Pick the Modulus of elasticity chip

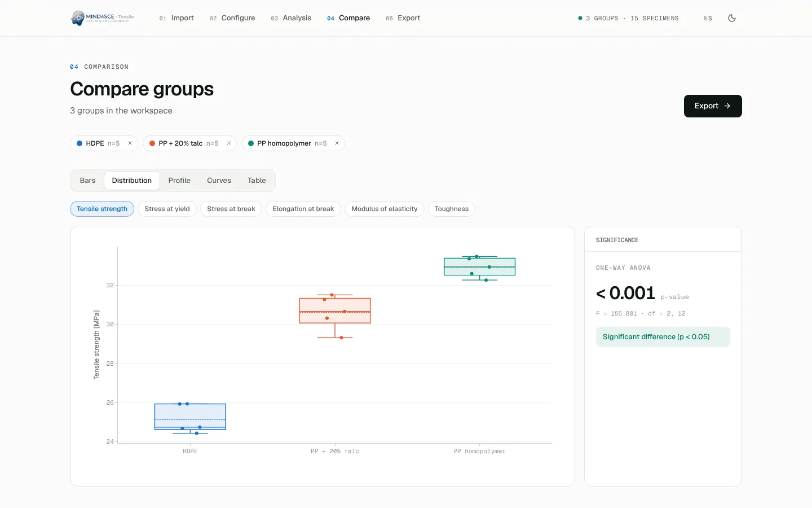coord(385,209)
